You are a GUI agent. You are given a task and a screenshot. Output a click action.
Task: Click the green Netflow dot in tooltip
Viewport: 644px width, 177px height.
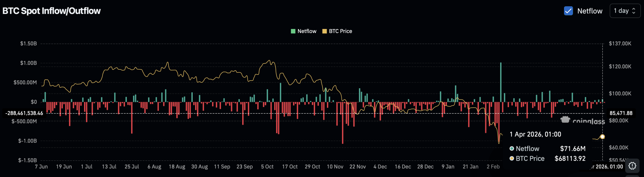click(512, 149)
